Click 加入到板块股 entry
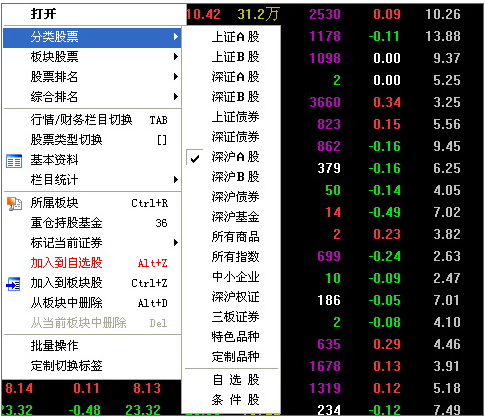 point(92,283)
